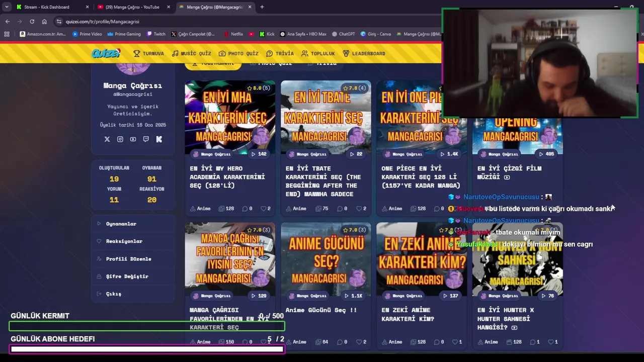Click Profili Düzenle in the sidebar
The height and width of the screenshot is (362, 644).
coord(133,259)
